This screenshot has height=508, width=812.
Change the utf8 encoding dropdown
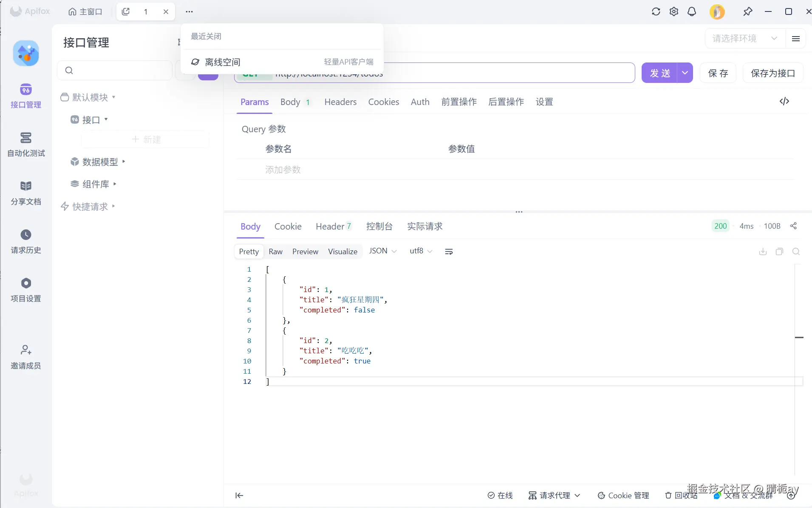[421, 251]
